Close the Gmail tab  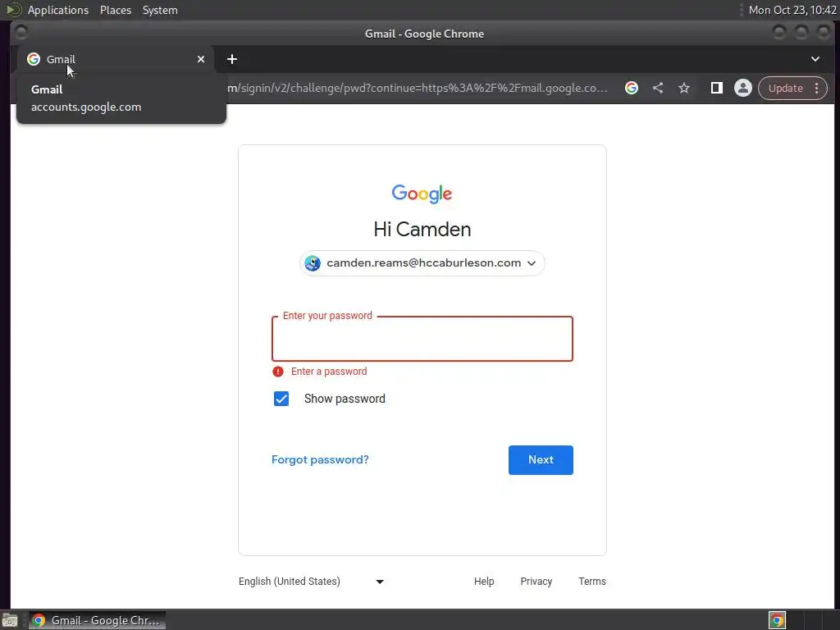tap(201, 59)
